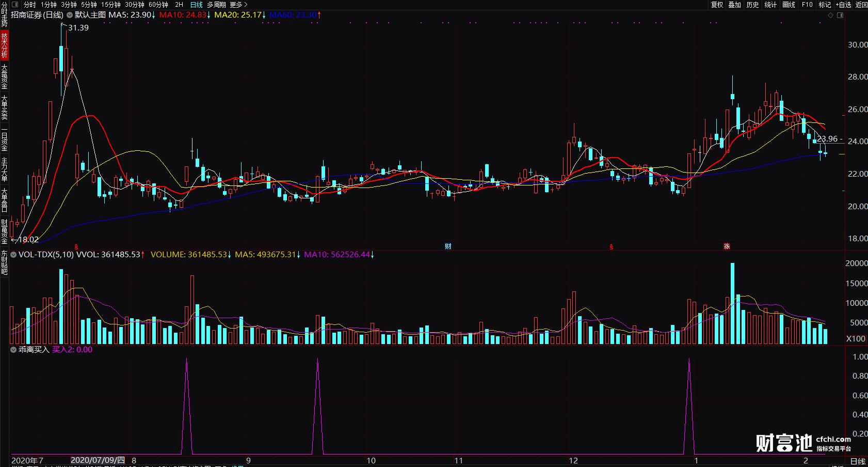Switch to 分时 chart period

pyautogui.click(x=30, y=5)
